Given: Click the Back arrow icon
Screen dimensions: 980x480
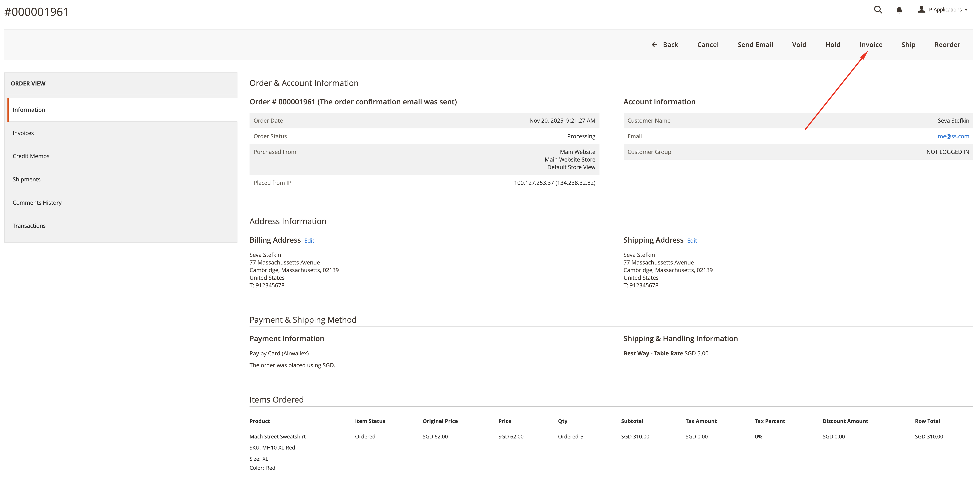Looking at the screenshot, I should [654, 45].
